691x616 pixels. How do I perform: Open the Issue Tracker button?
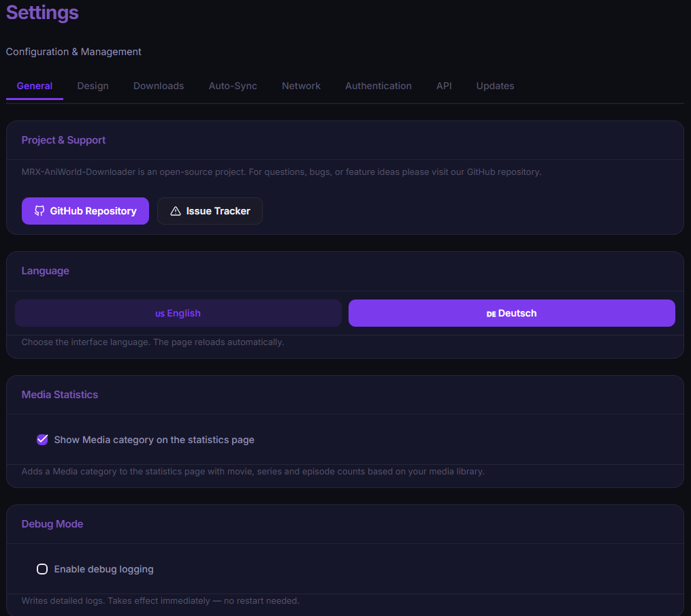(210, 211)
